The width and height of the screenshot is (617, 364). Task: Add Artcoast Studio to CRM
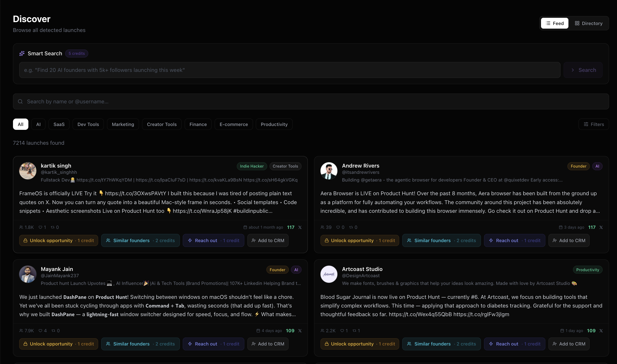pyautogui.click(x=569, y=344)
